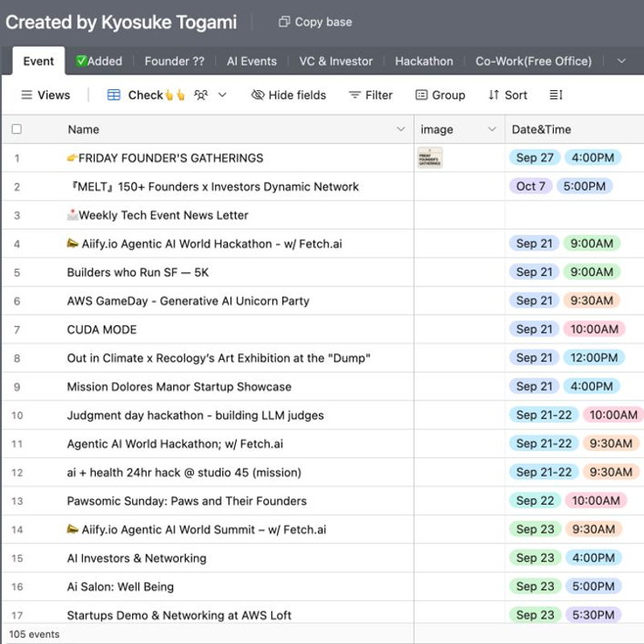644x644 pixels.
Task: Click the grid view icon beside Check
Action: click(114, 95)
